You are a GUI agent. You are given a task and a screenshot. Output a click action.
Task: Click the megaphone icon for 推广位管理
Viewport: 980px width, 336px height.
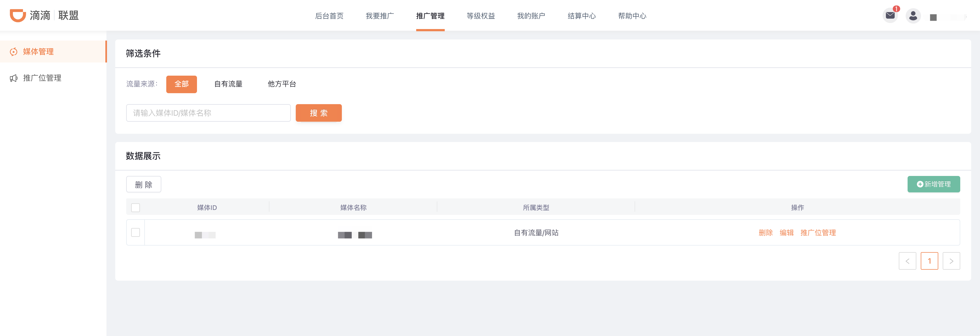14,78
